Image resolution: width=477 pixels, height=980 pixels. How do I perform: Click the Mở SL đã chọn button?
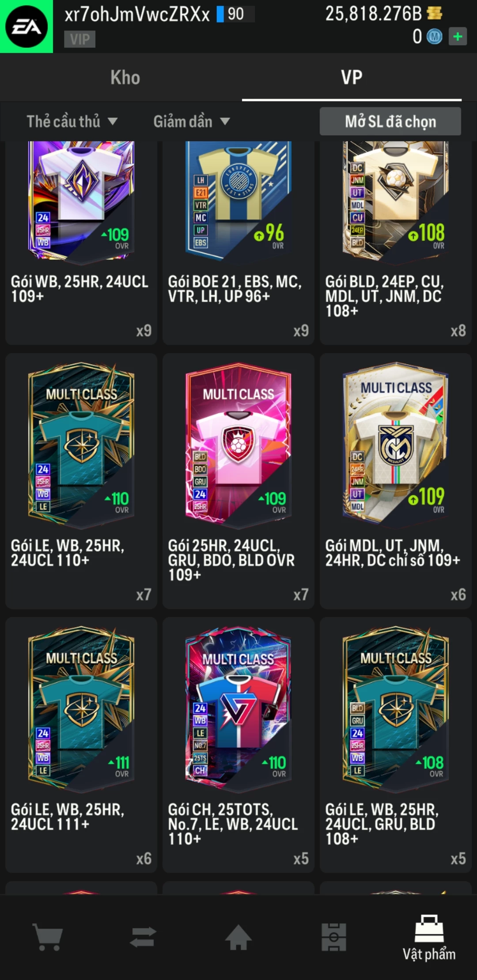pyautogui.click(x=390, y=121)
